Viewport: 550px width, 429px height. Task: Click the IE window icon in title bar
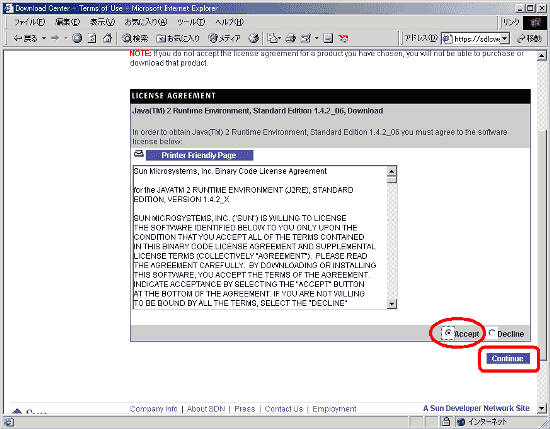coord(9,8)
